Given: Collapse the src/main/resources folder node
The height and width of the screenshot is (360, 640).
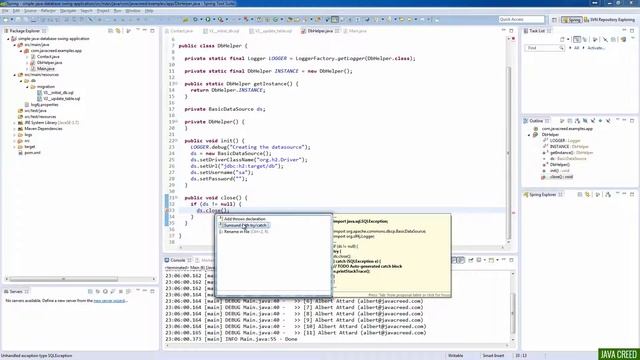Looking at the screenshot, I should [15, 75].
